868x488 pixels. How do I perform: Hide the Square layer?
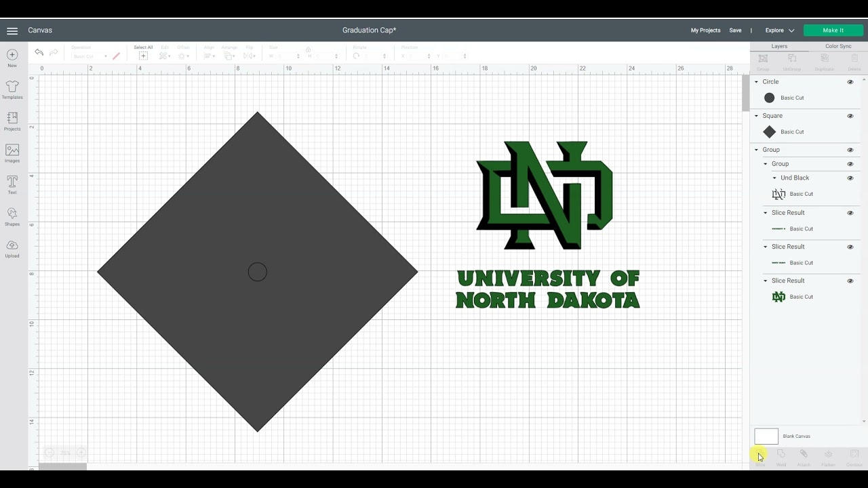click(x=850, y=116)
